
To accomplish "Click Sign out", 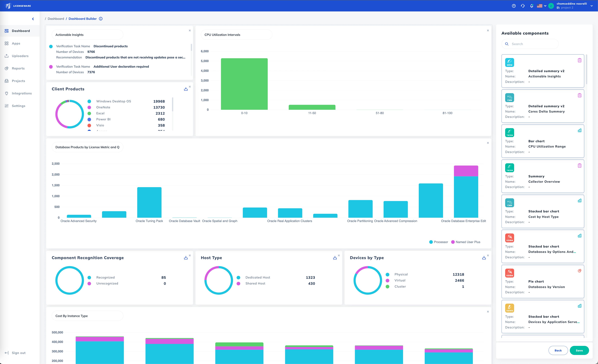I will [x=15, y=353].
